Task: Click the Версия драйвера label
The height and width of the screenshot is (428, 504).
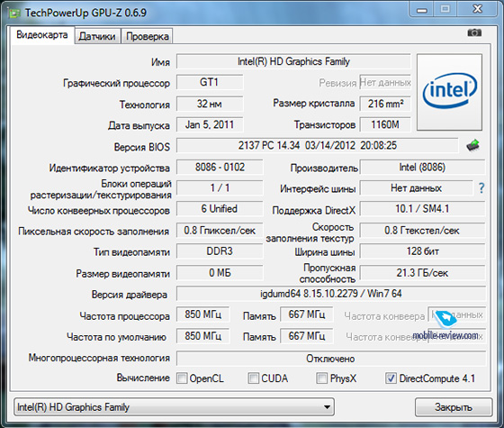Action: point(130,295)
